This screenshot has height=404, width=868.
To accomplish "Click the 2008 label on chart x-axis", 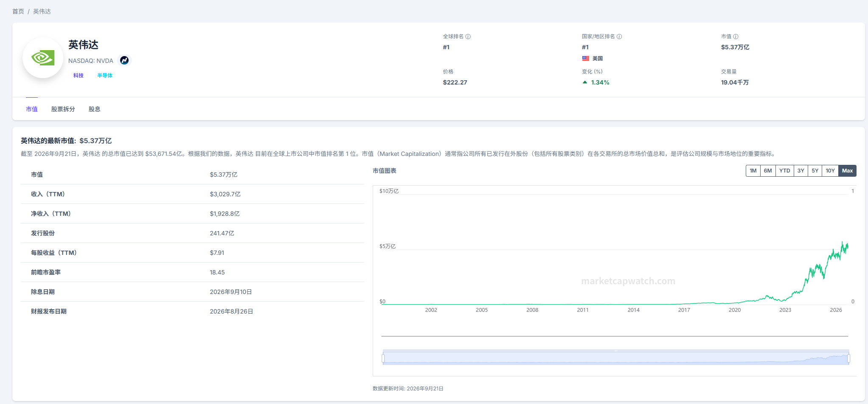I will (x=532, y=310).
